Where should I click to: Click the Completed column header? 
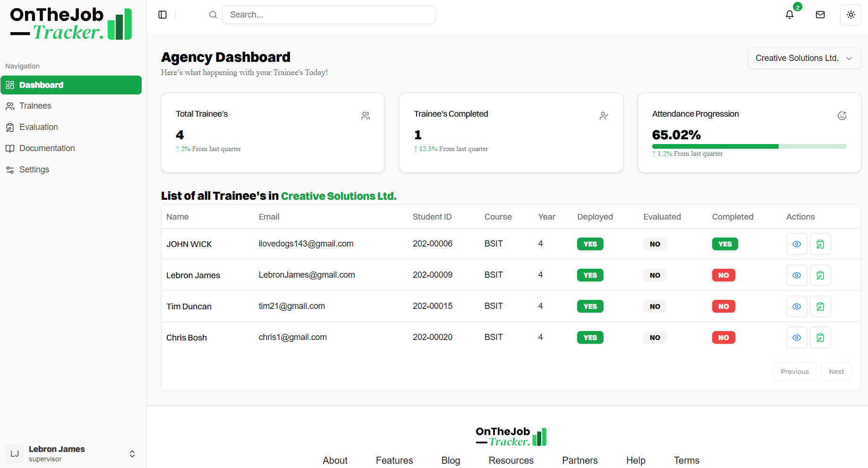[732, 217]
